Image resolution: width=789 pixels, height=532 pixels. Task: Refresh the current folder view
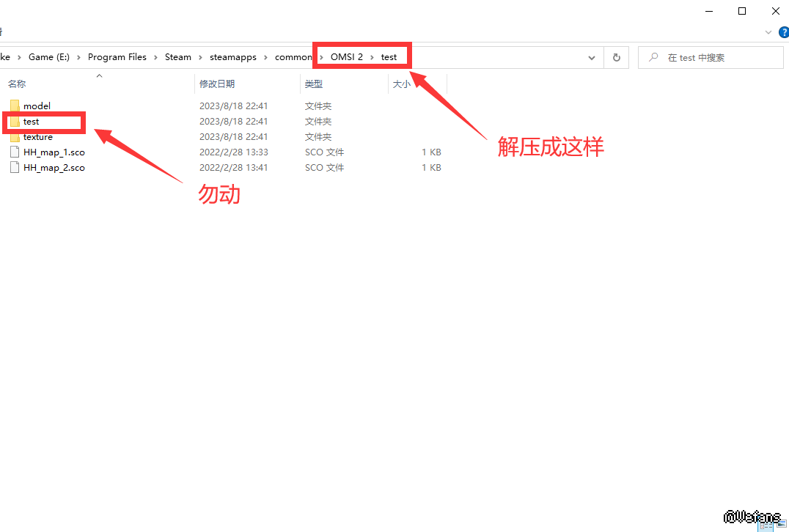pyautogui.click(x=616, y=57)
